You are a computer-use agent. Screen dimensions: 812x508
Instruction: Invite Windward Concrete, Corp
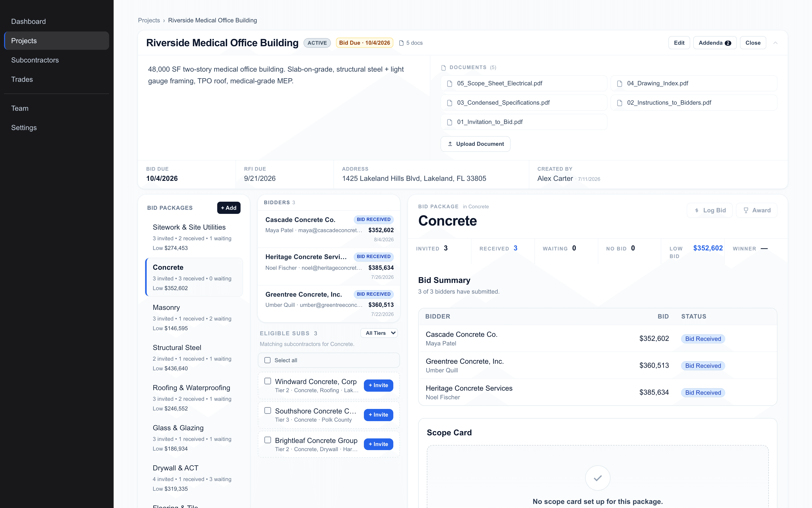coord(379,385)
